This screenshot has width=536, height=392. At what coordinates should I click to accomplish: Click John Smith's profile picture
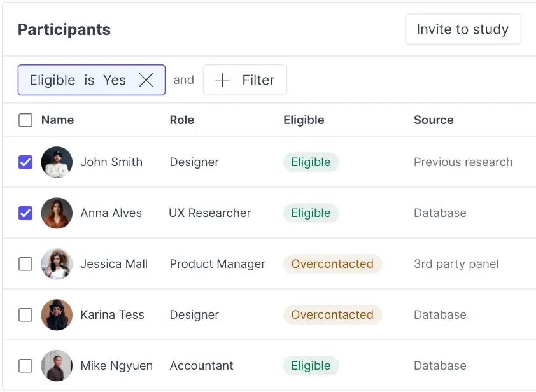(57, 162)
